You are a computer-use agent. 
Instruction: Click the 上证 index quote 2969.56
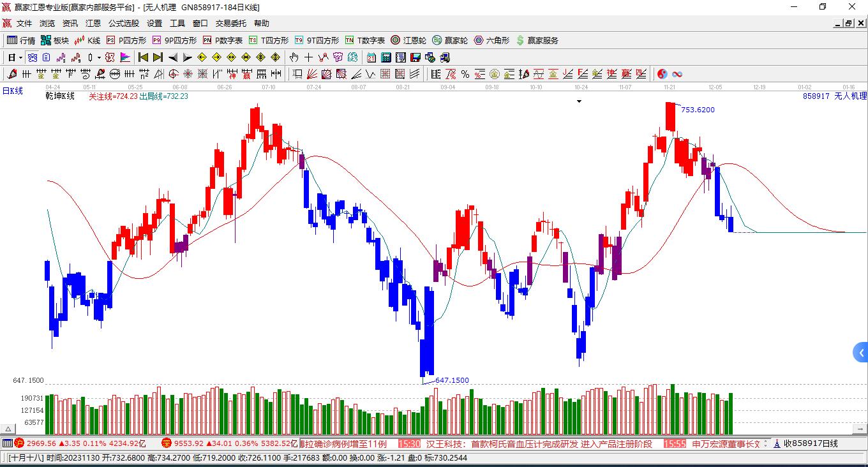(41, 443)
